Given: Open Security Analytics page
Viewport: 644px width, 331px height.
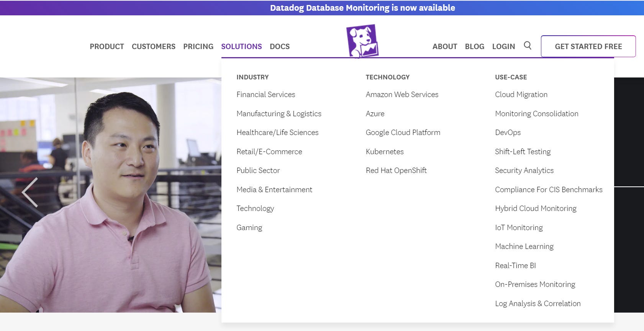Looking at the screenshot, I should pos(524,170).
